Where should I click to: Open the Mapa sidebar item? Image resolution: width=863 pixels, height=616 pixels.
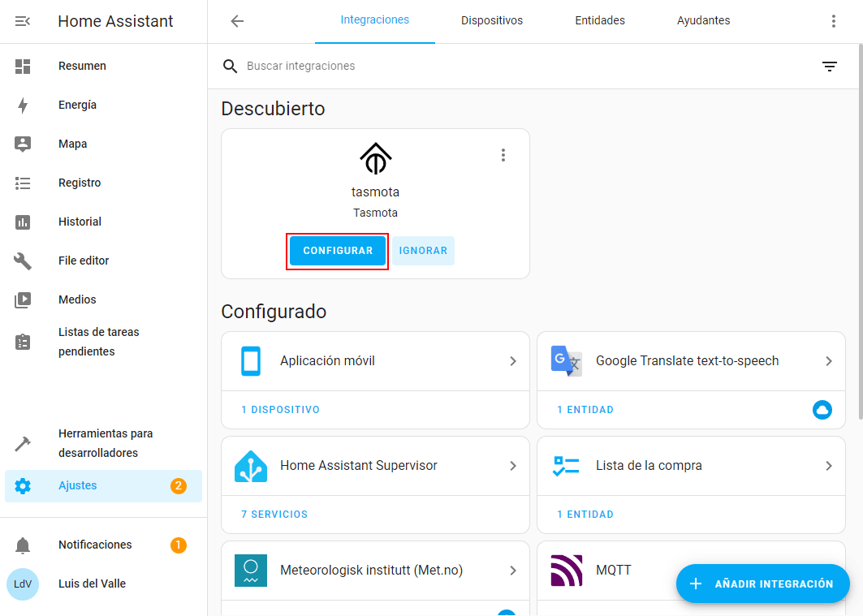72,144
